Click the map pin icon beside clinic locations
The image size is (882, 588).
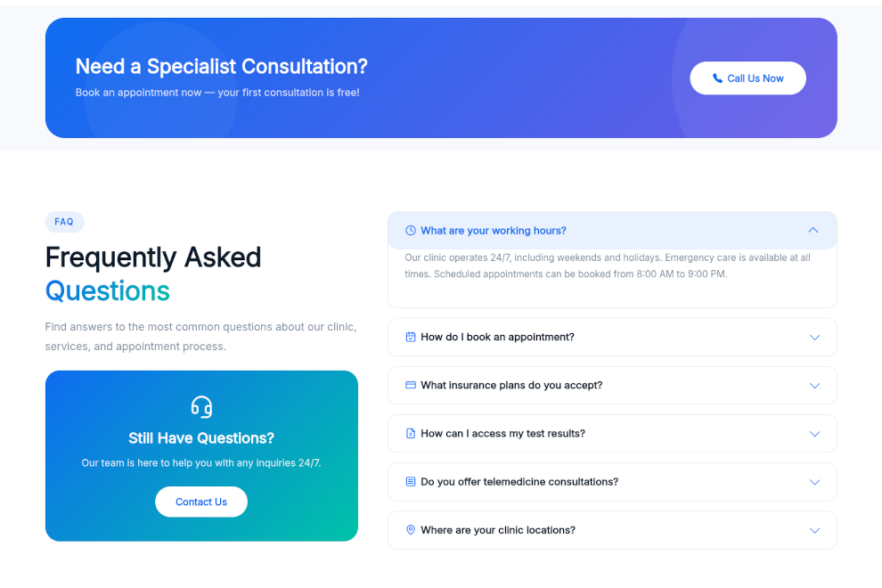pos(411,530)
